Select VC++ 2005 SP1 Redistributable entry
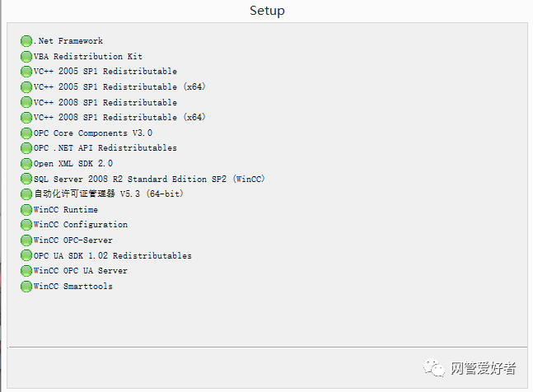This screenshot has width=533, height=392. pyautogui.click(x=105, y=72)
